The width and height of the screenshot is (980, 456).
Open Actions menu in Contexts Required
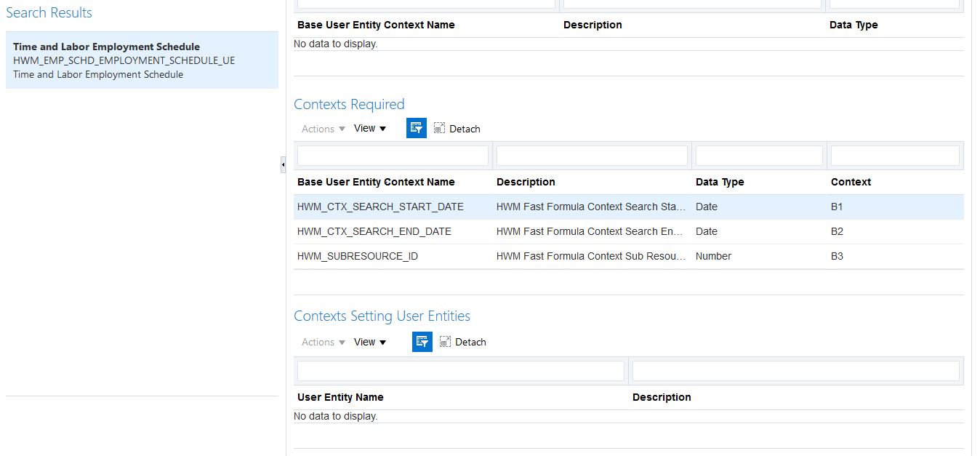pos(324,129)
